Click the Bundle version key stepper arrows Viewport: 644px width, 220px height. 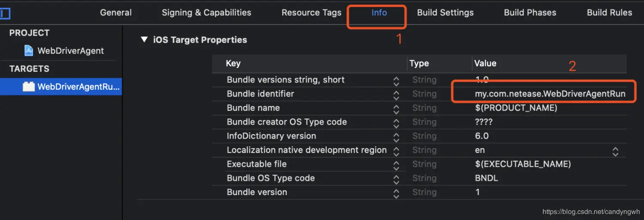point(396,193)
